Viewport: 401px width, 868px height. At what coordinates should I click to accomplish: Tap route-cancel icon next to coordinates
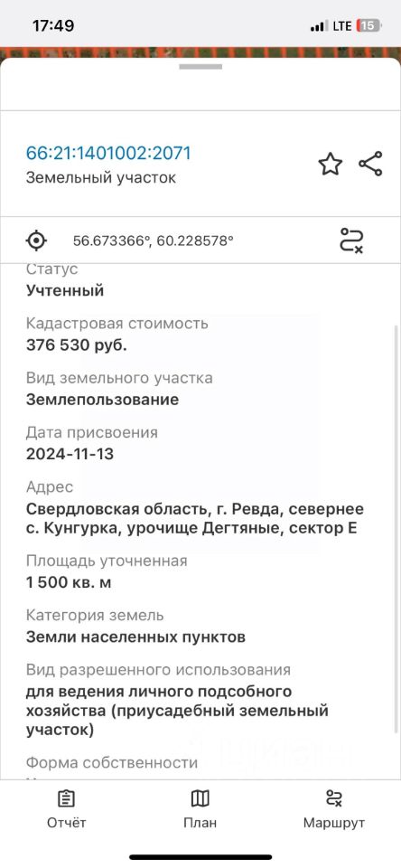click(x=351, y=241)
